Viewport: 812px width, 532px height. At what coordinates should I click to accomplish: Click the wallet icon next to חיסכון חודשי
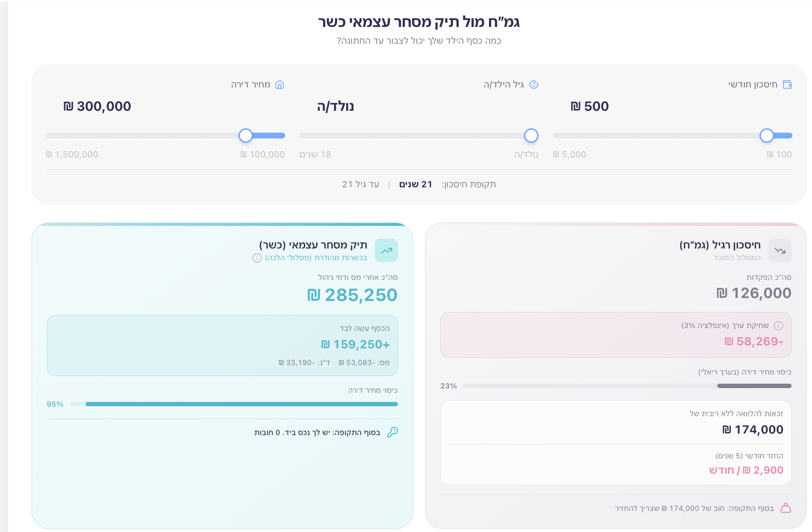[x=788, y=84]
